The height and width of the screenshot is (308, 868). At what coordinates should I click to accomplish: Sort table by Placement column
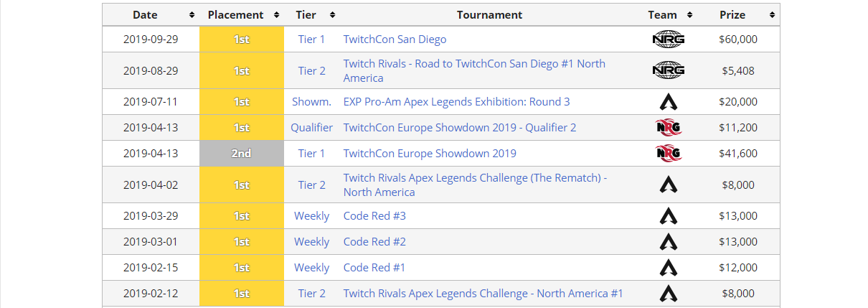coord(242,15)
